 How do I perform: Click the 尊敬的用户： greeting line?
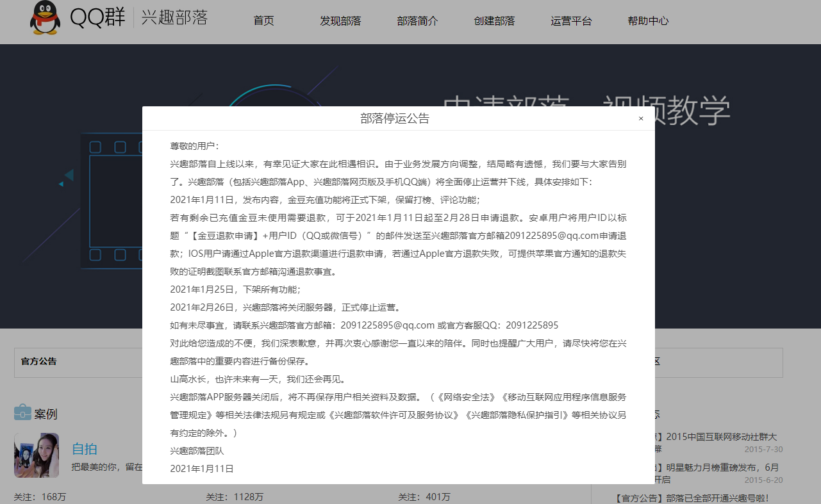point(194,146)
